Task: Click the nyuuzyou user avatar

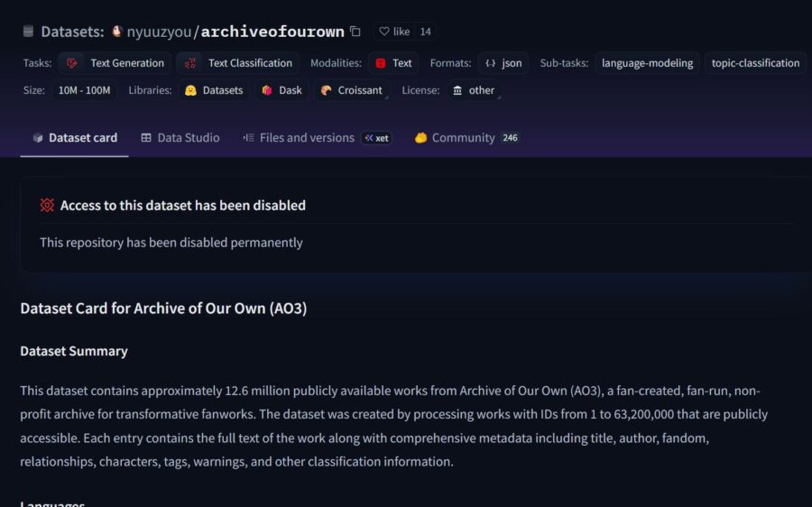Action: click(117, 31)
